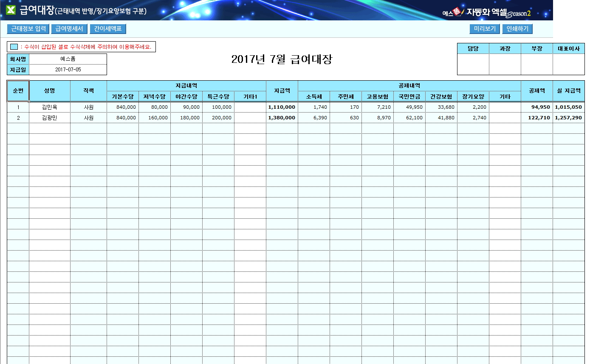Select the 공제액 value 122,710
The image size is (590, 364).
tap(537, 118)
